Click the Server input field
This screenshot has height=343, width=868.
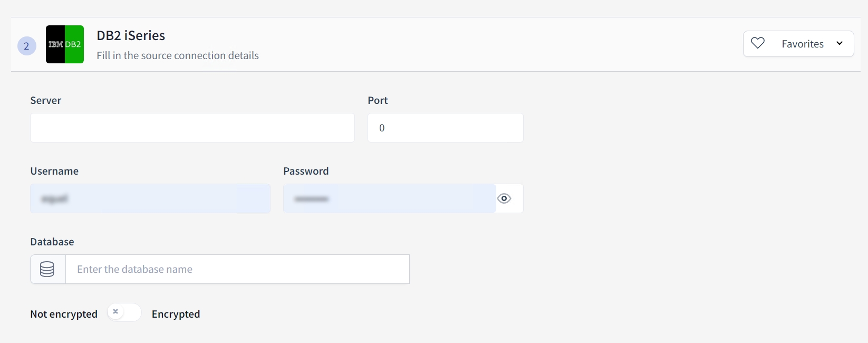point(192,128)
